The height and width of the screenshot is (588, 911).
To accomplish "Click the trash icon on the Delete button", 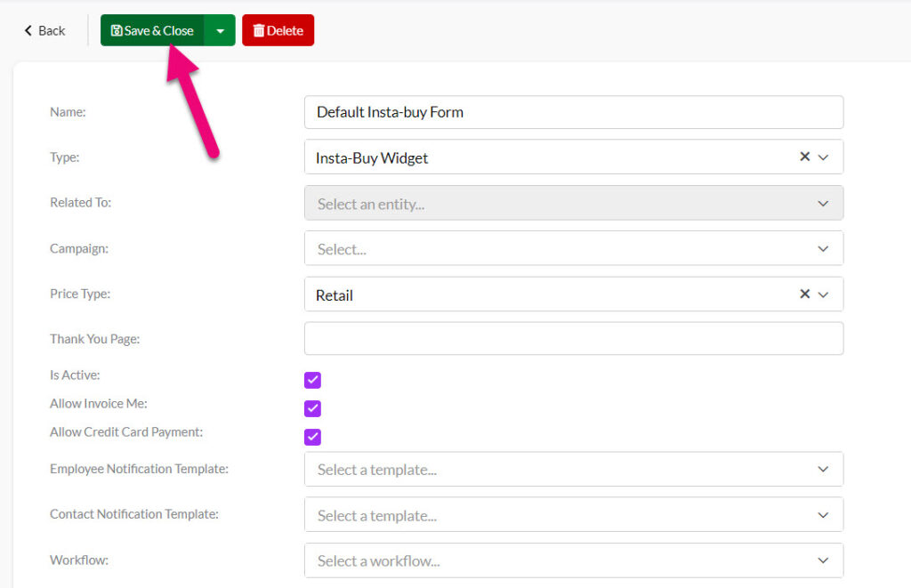I will (x=258, y=29).
